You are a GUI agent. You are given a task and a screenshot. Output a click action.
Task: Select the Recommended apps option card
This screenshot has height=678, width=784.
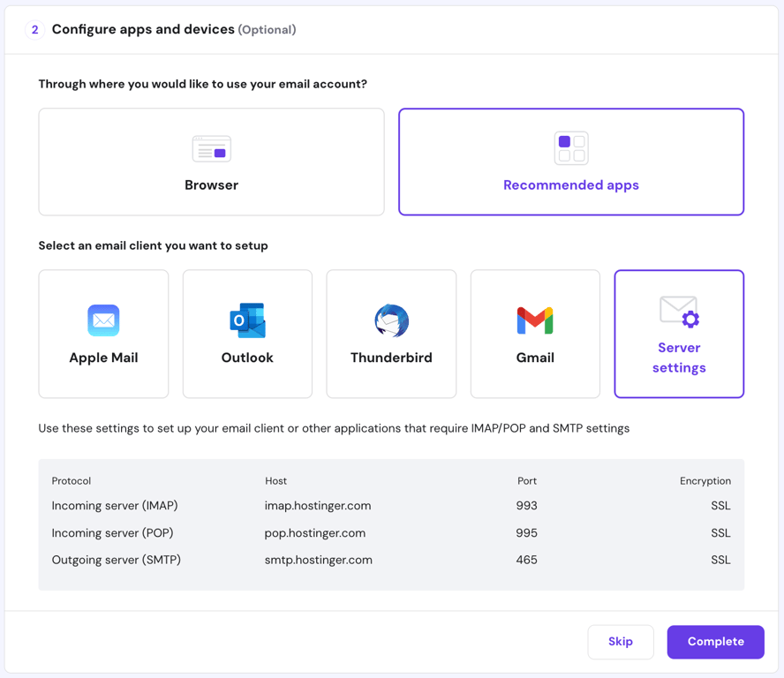(x=571, y=162)
